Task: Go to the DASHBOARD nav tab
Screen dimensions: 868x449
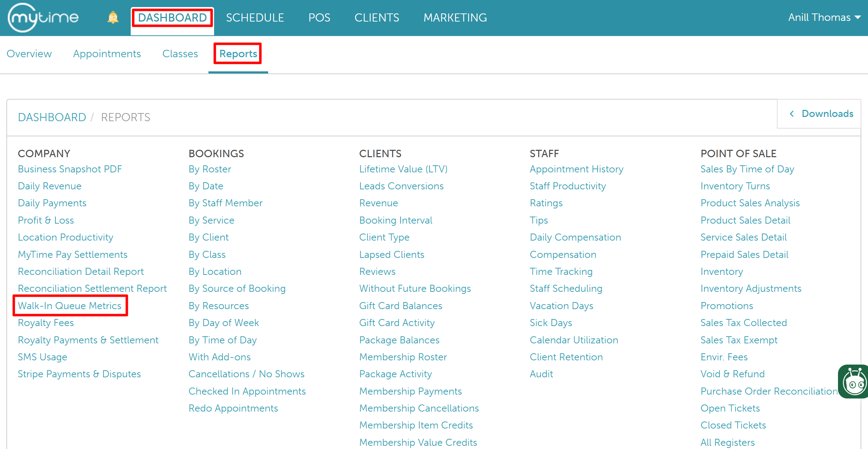Action: click(x=172, y=17)
